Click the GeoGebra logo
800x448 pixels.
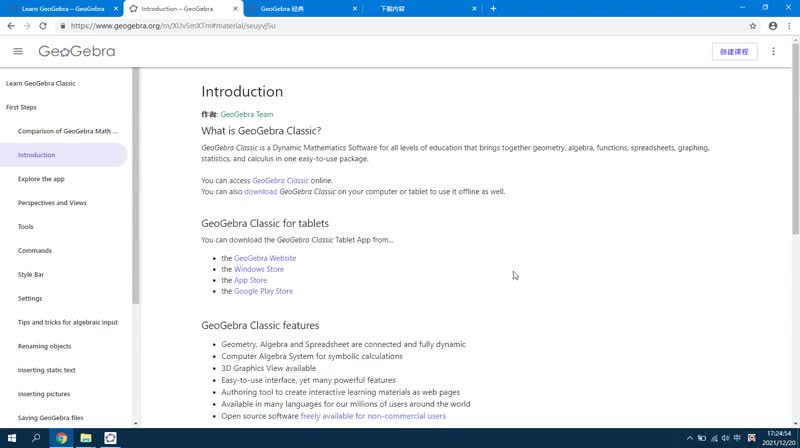(x=77, y=51)
